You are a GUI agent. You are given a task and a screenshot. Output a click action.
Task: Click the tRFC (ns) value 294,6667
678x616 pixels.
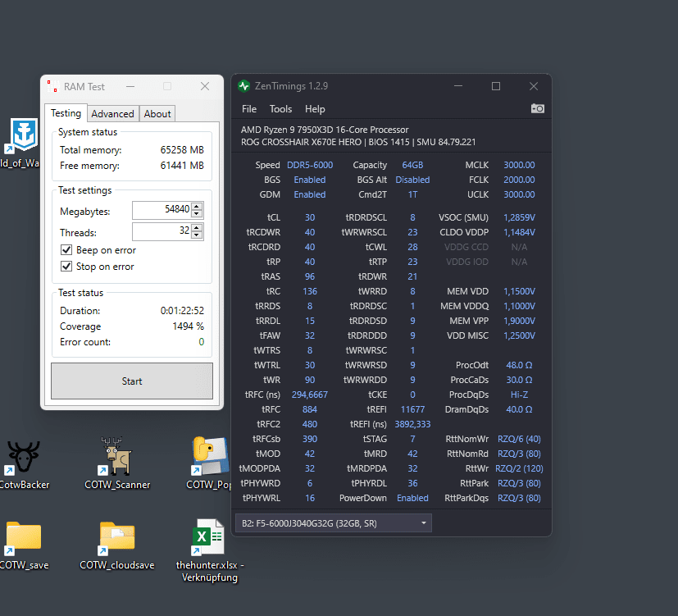pos(310,395)
